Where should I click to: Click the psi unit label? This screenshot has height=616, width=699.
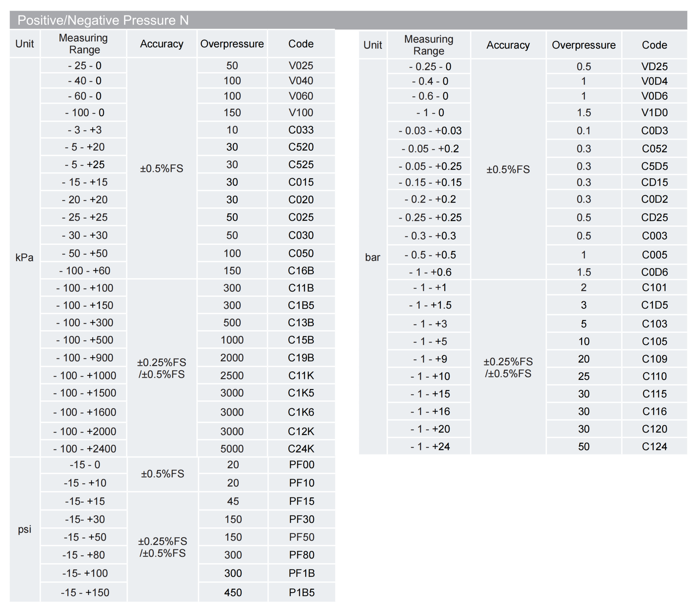24,529
